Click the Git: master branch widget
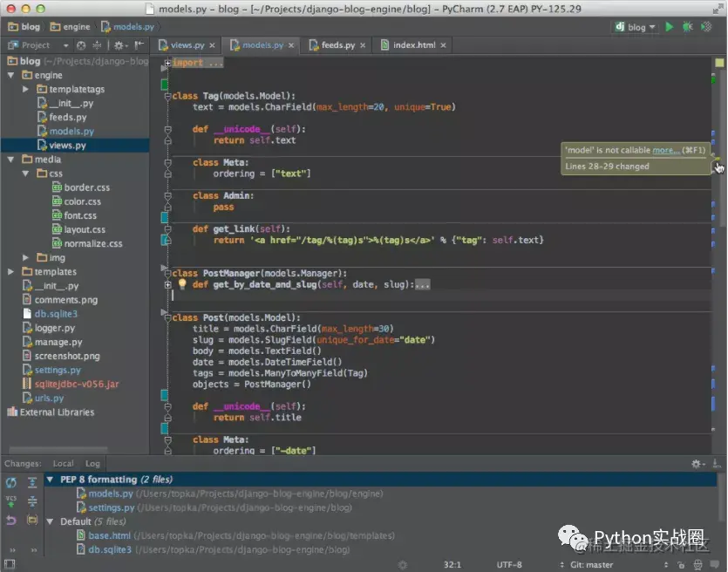This screenshot has height=572, width=728. (x=591, y=564)
